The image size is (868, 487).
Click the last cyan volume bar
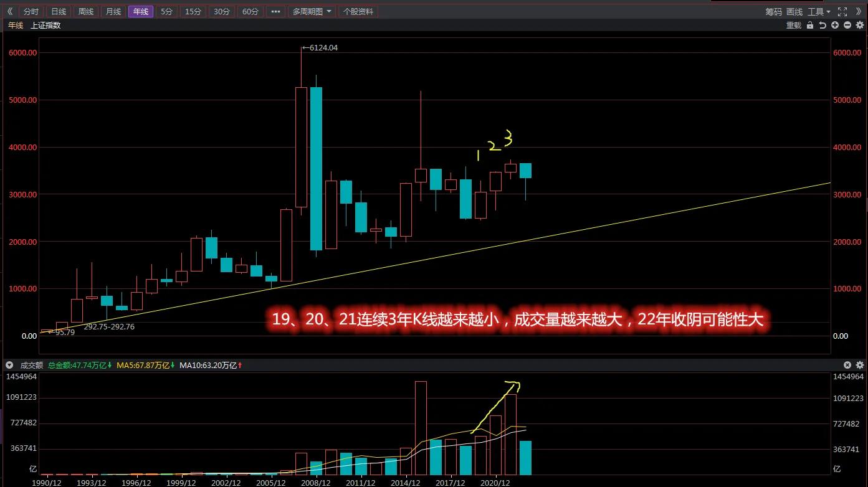coord(525,458)
